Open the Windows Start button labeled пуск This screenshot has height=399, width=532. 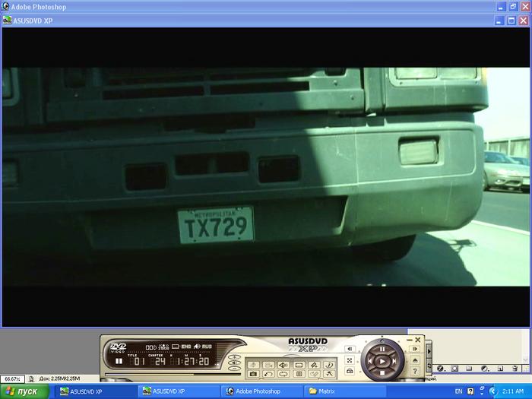(24, 391)
